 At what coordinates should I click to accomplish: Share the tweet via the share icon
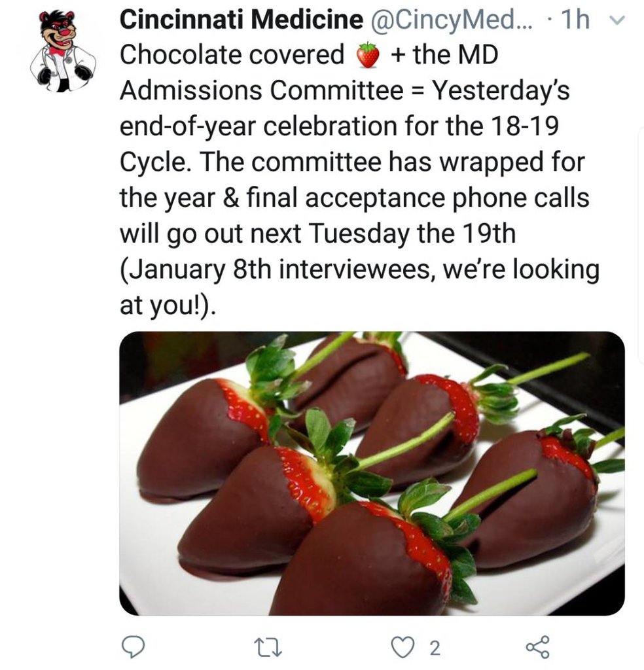click(538, 647)
